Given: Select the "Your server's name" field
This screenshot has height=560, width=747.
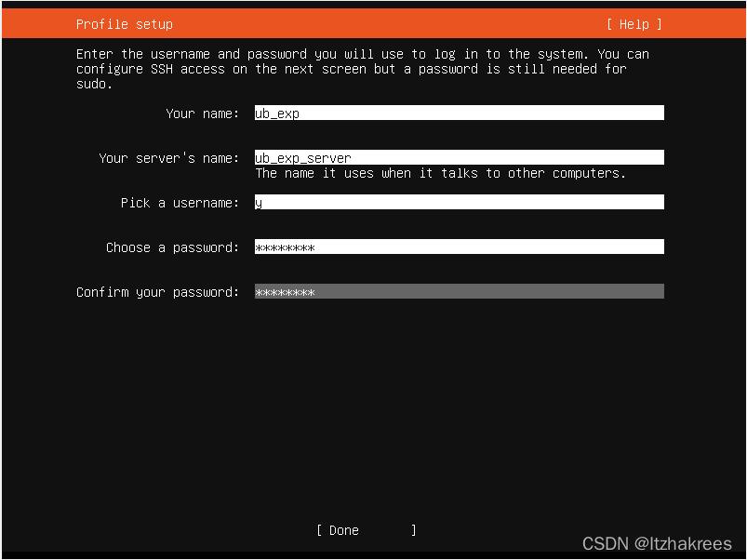Looking at the screenshot, I should point(460,157).
